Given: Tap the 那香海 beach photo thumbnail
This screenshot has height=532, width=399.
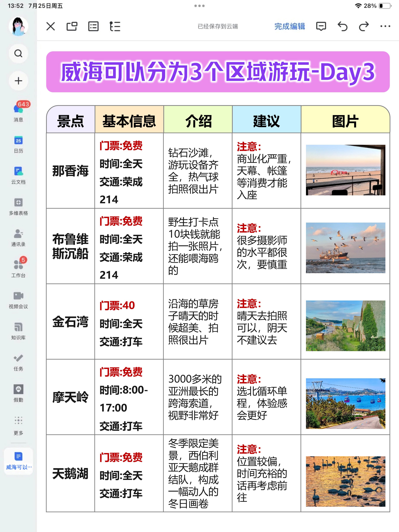Looking at the screenshot, I should click(x=345, y=170).
